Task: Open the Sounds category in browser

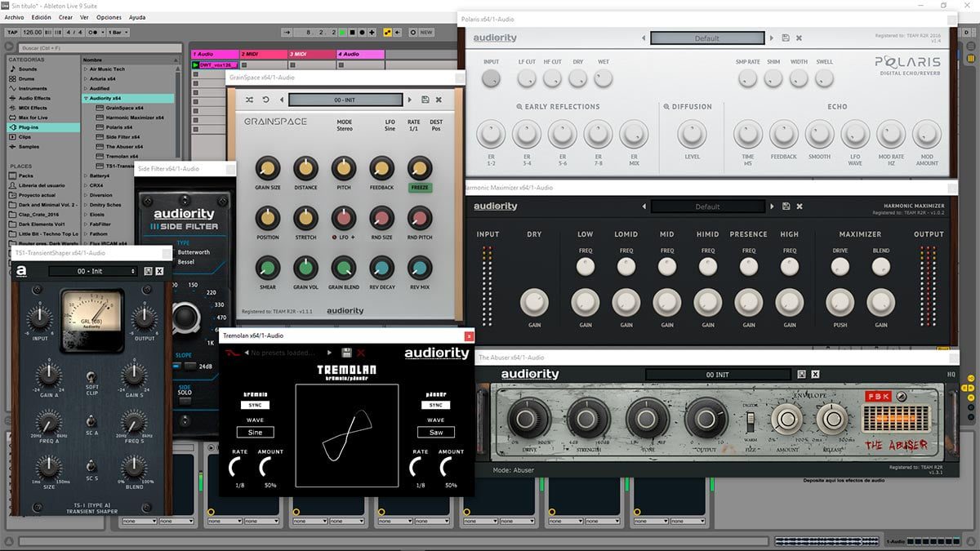Action: point(29,69)
